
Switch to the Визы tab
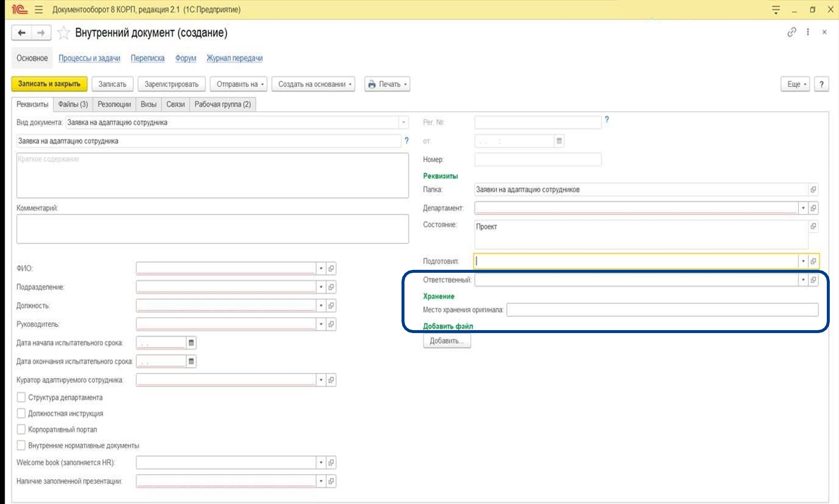148,104
